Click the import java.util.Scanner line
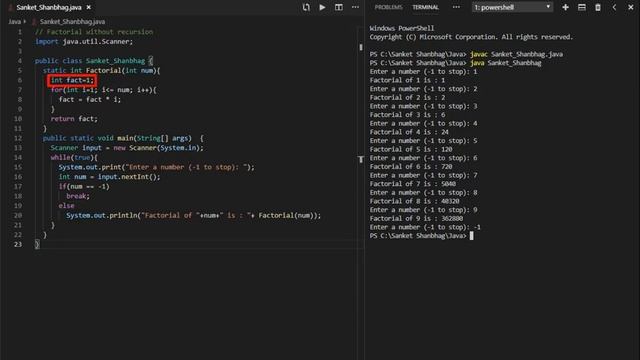The width and height of the screenshot is (640, 360). pos(84,41)
